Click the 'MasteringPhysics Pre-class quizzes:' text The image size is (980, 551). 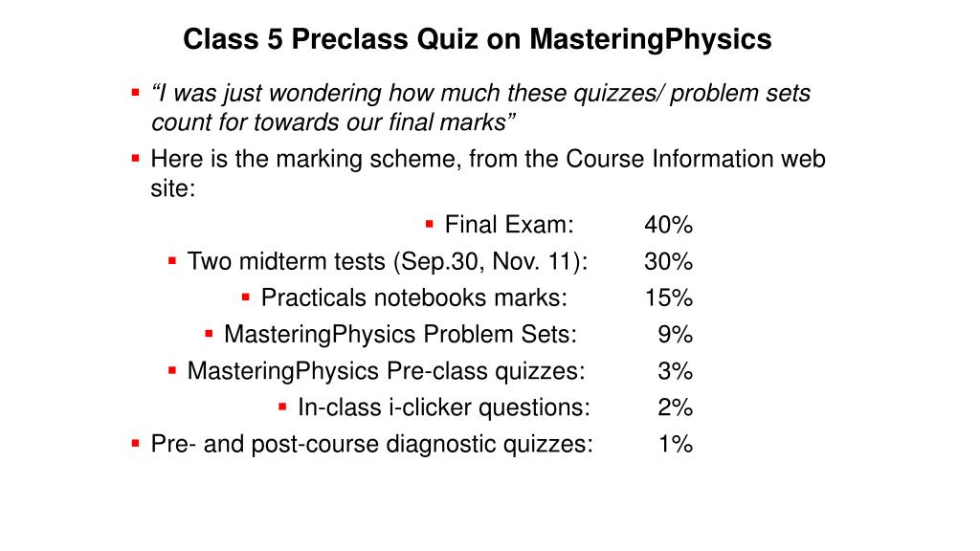tap(386, 370)
